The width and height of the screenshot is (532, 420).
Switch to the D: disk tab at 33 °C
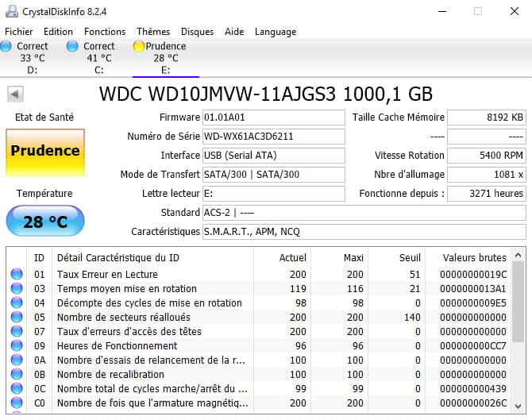tap(33, 58)
